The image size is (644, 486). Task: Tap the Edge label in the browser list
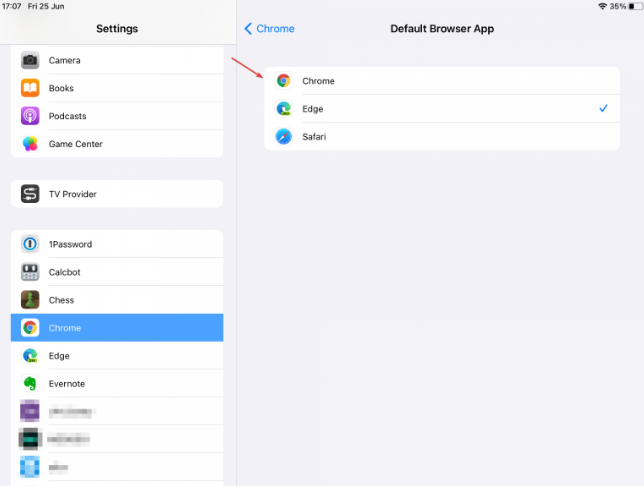[x=313, y=109]
